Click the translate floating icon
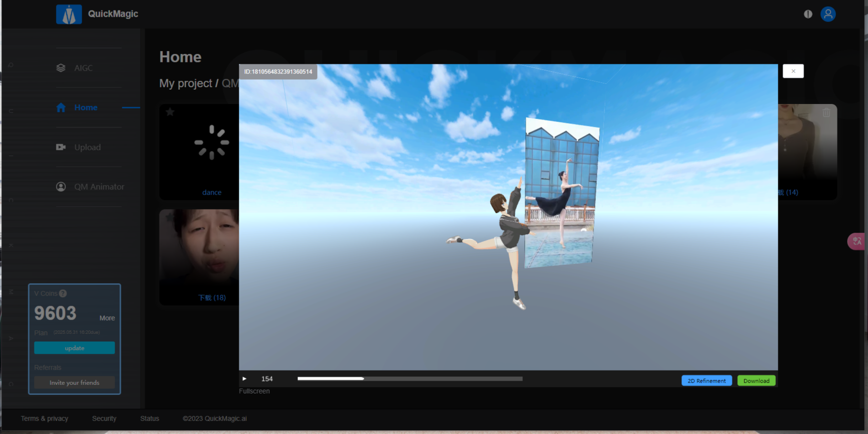This screenshot has width=868, height=434. [857, 241]
